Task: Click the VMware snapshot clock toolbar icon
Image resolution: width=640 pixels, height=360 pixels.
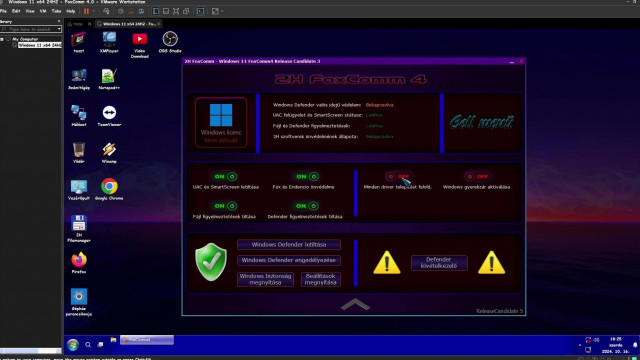Action: pos(121,11)
